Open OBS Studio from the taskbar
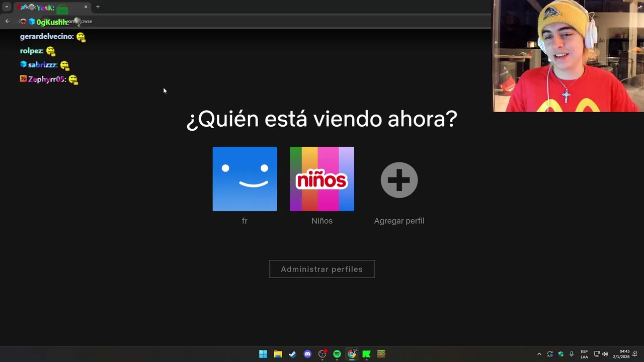The height and width of the screenshot is (362, 644). 322,354
